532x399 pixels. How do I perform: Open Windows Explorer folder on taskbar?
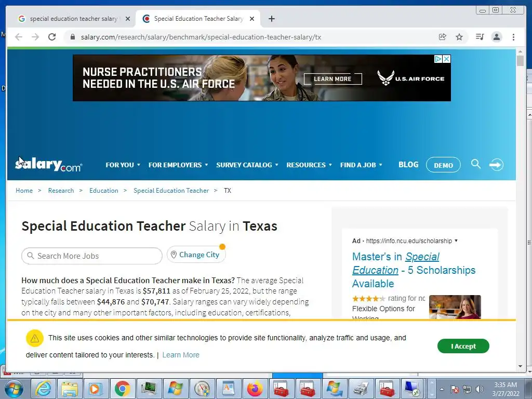[70, 389]
